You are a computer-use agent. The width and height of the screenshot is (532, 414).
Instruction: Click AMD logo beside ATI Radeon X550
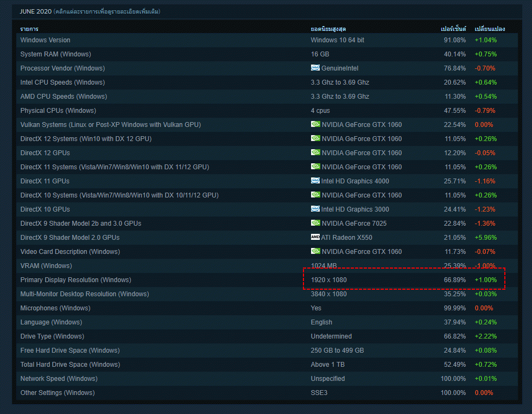point(315,237)
